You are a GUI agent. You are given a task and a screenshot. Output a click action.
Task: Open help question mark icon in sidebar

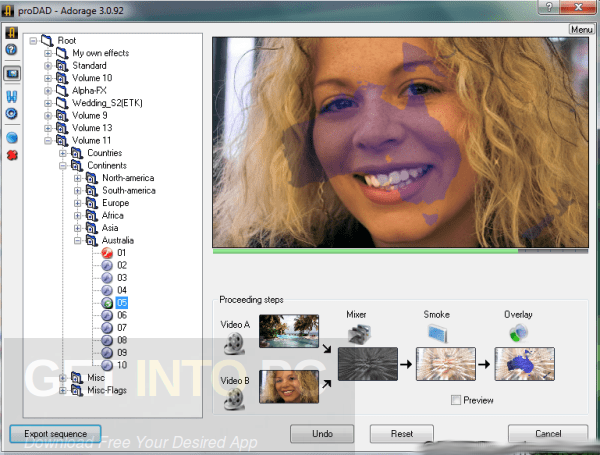11,49
